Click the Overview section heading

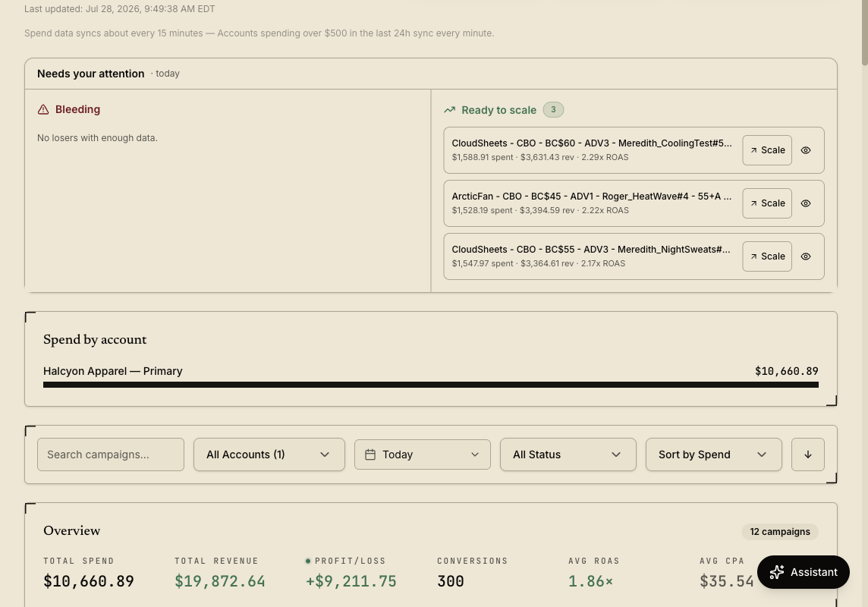[72, 530]
